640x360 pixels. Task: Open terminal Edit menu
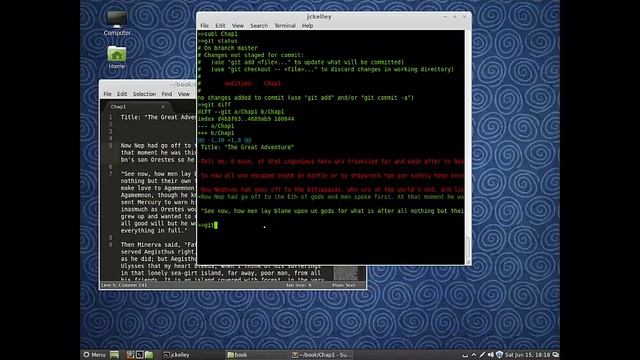point(220,26)
